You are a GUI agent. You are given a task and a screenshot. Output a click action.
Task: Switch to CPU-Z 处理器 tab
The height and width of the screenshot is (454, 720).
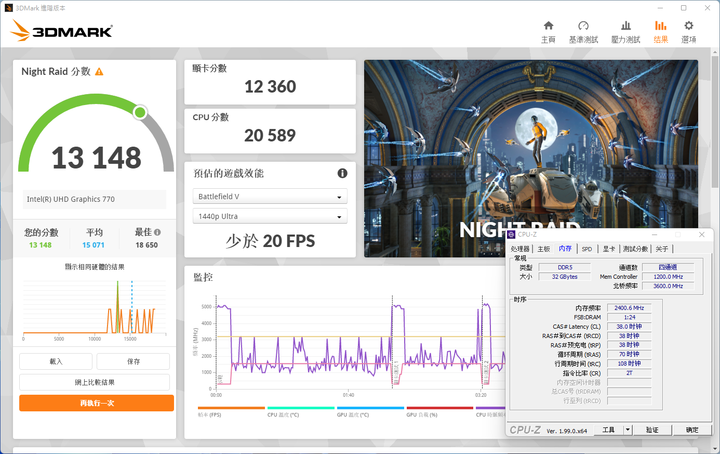(x=520, y=249)
